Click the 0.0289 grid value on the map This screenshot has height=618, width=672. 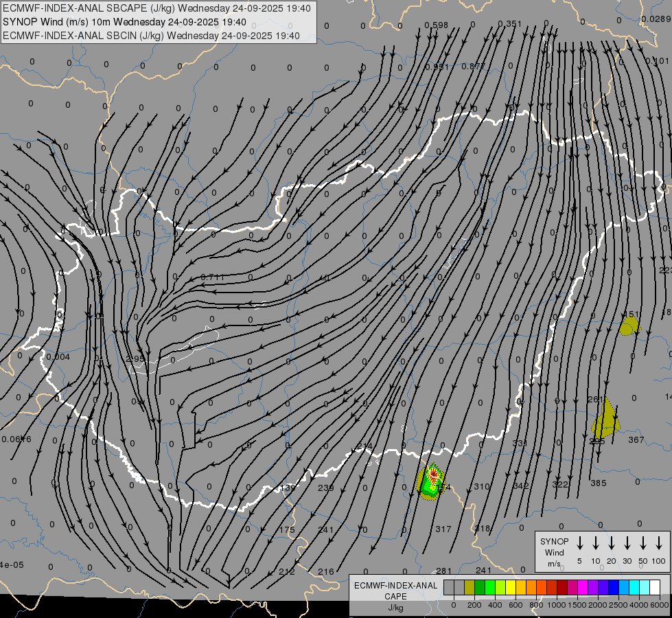pyautogui.click(x=656, y=19)
